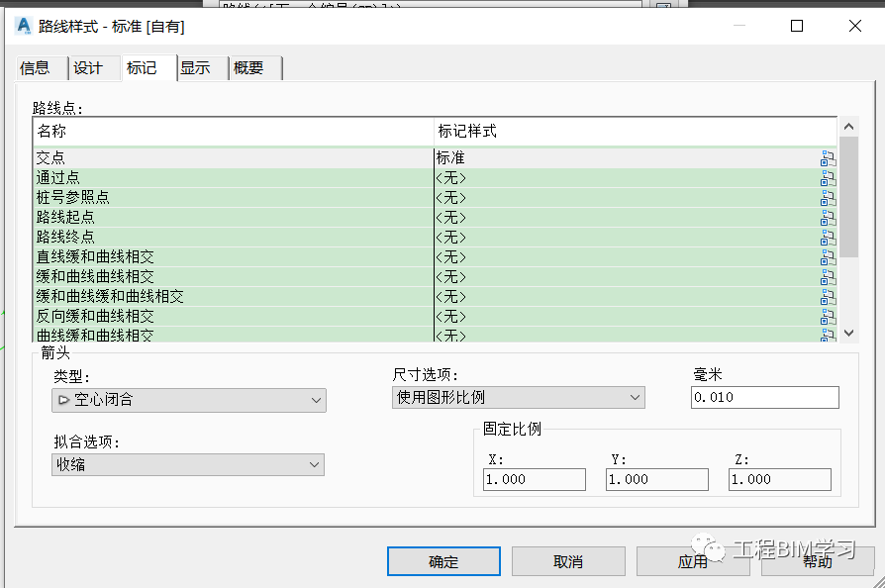Open the 类型 arrowhead type dropdown
This screenshot has height=588, width=885.
point(189,400)
